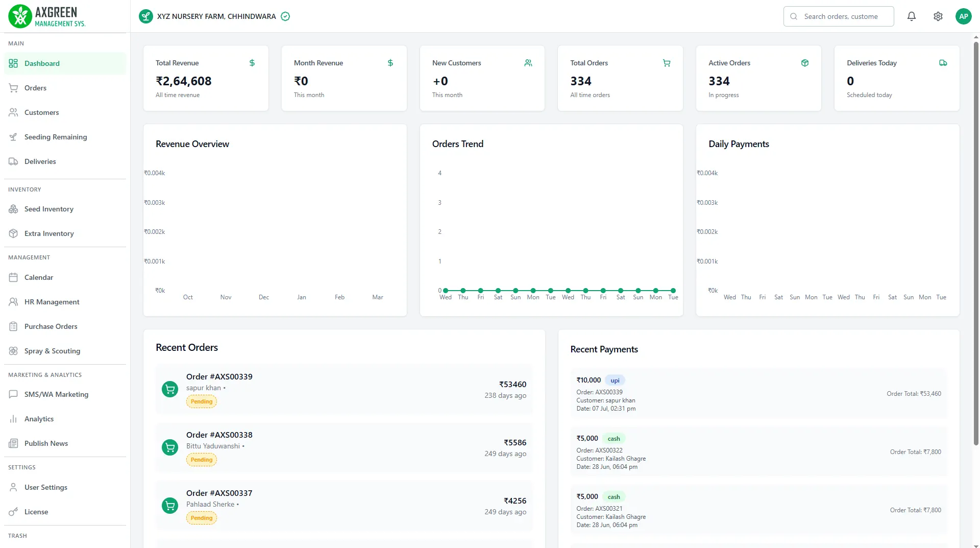This screenshot has width=980, height=548.
Task: Navigate to HR Management
Action: point(52,302)
